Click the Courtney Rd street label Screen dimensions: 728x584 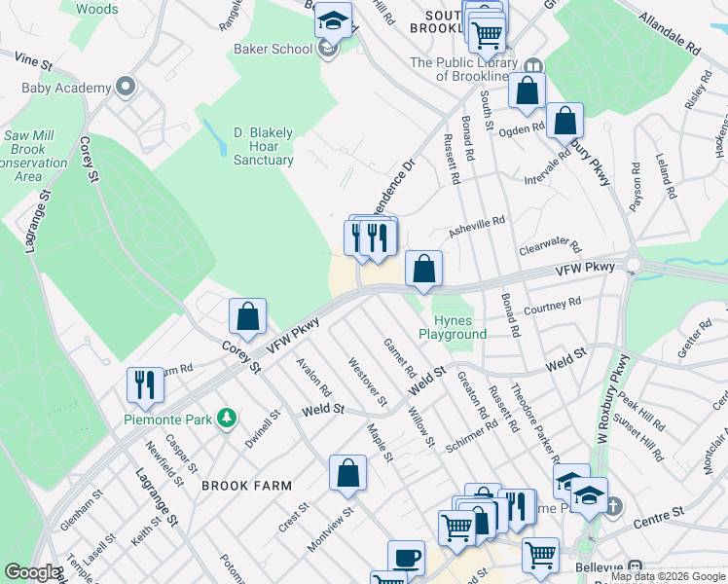552,306
